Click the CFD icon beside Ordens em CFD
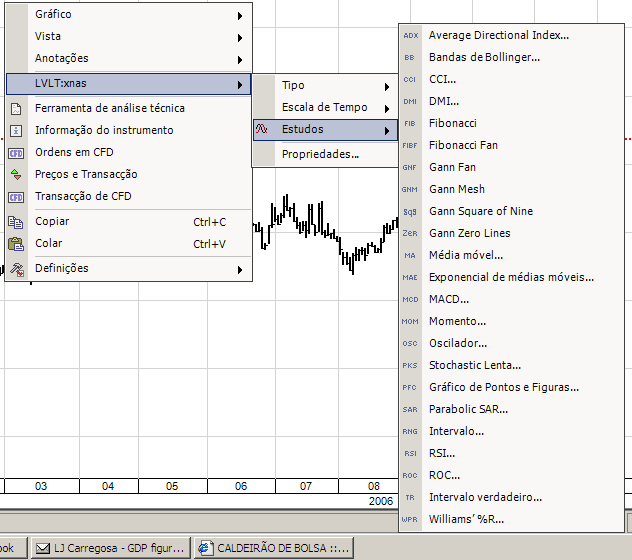The height and width of the screenshot is (560, 632). 16,153
